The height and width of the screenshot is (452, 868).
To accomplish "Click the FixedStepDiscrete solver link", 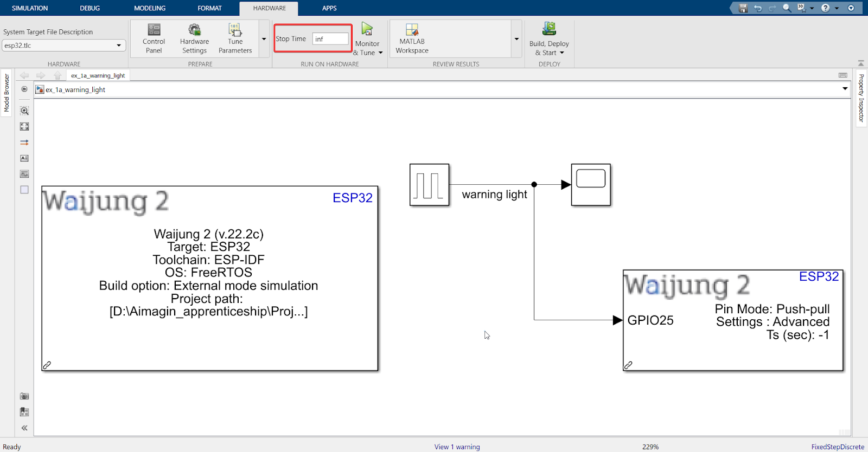I will 838,447.
